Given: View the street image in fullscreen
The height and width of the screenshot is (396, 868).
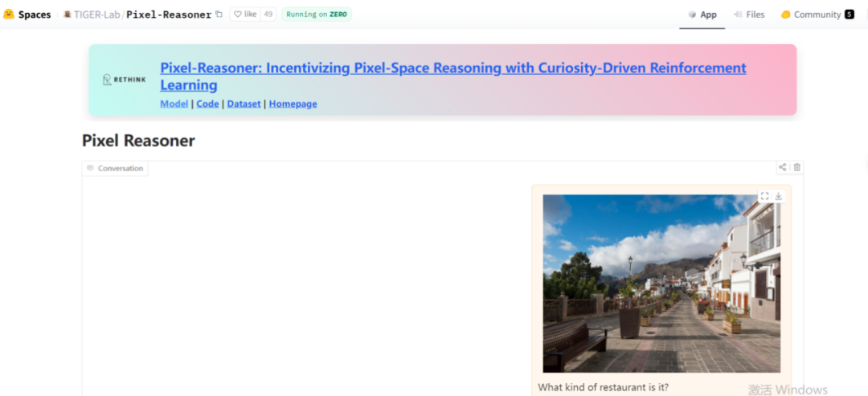Looking at the screenshot, I should (x=764, y=196).
